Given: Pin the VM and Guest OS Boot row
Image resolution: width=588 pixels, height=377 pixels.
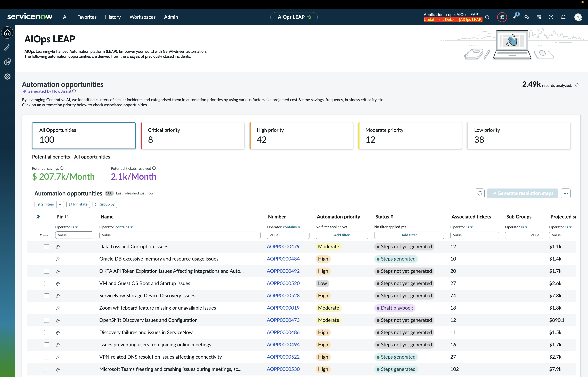Looking at the screenshot, I should point(58,284).
